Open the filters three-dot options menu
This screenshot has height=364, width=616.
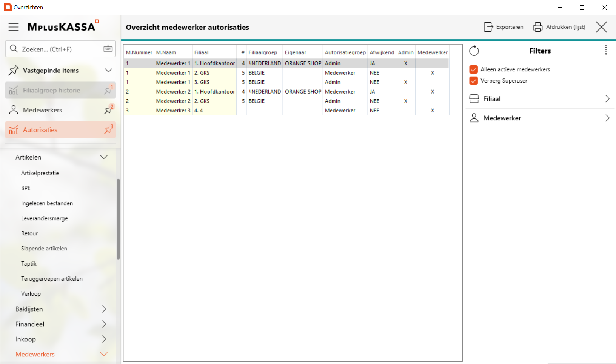tap(606, 51)
